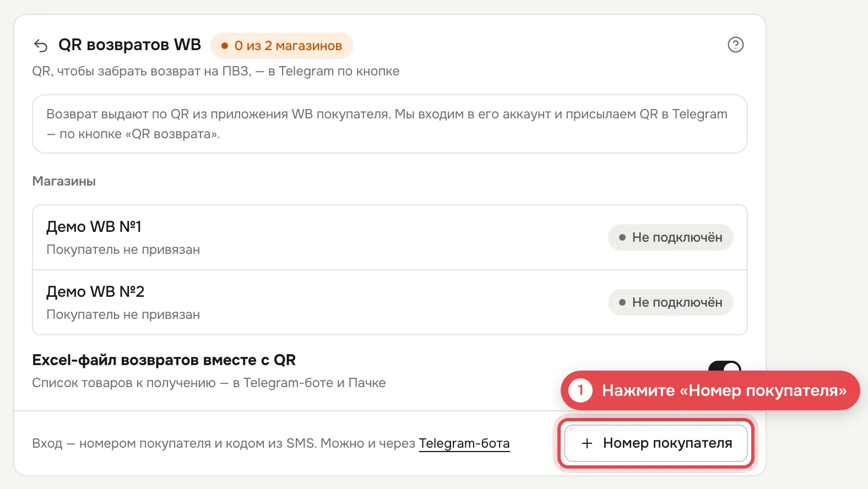This screenshot has height=489, width=868.
Task: Open the help question mark icon
Action: coord(735,45)
